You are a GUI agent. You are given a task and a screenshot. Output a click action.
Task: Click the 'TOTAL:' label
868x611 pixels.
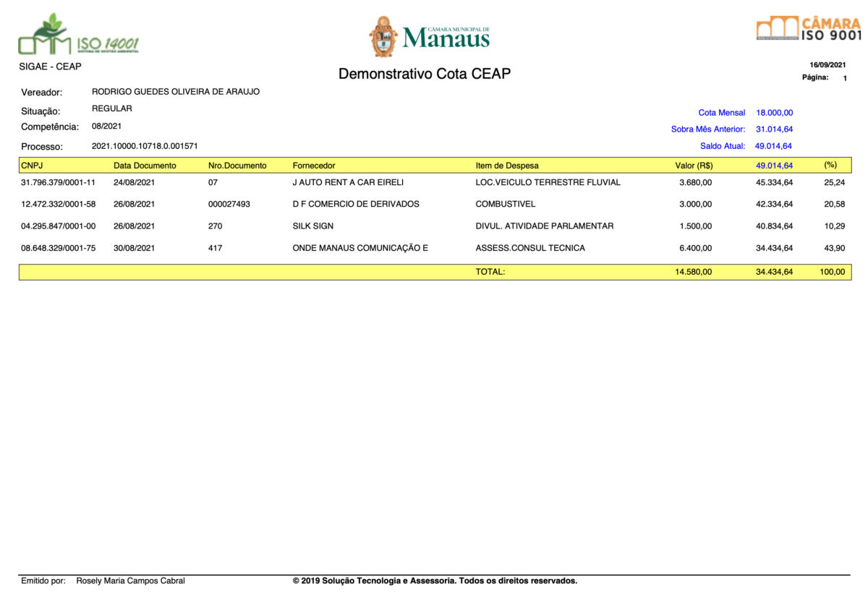(x=490, y=272)
